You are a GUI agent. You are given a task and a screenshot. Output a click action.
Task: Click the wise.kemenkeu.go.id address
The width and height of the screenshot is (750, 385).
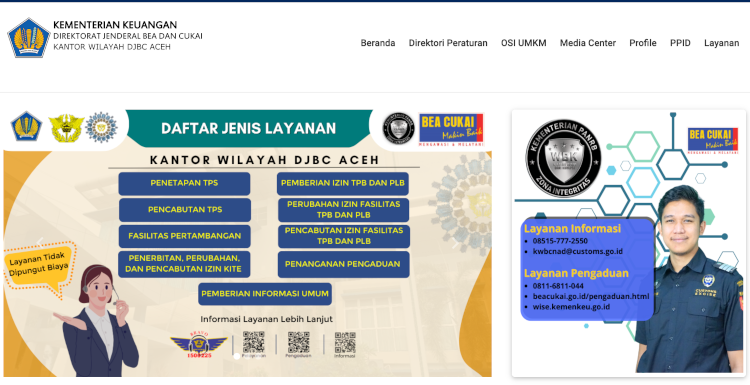(x=571, y=307)
